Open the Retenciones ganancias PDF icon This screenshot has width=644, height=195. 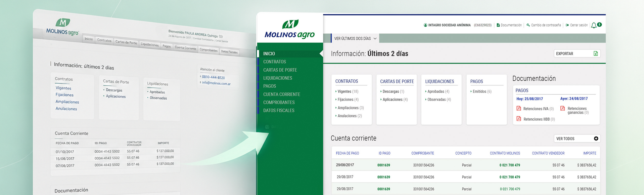[562, 108]
